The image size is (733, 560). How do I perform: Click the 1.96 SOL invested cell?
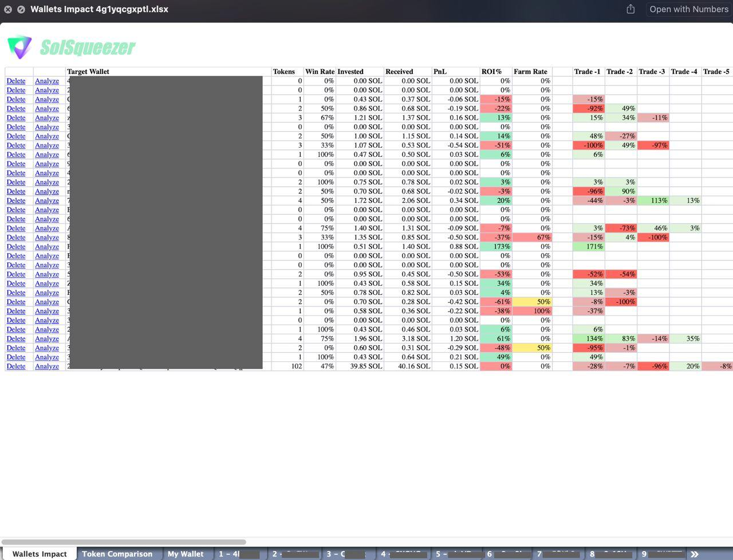[360, 339]
